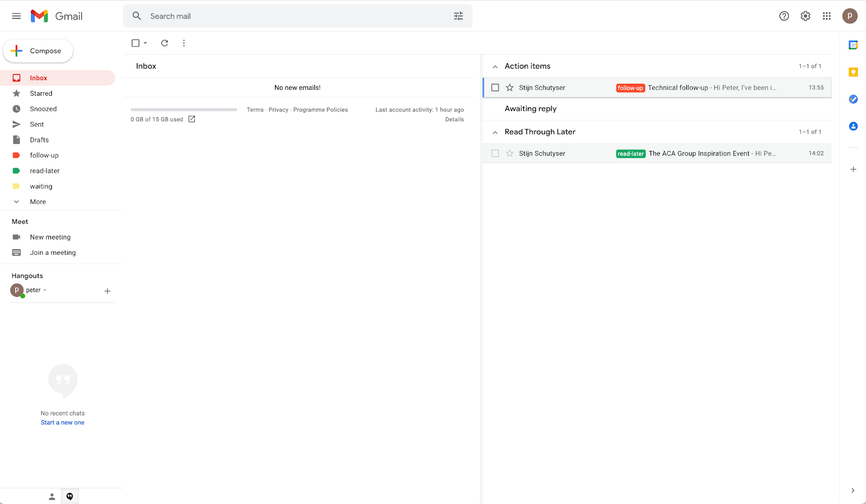Click the Compose button

coord(38,51)
